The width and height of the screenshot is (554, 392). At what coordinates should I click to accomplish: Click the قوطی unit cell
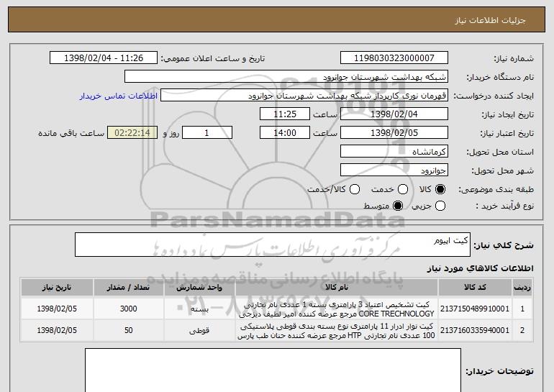click(199, 331)
